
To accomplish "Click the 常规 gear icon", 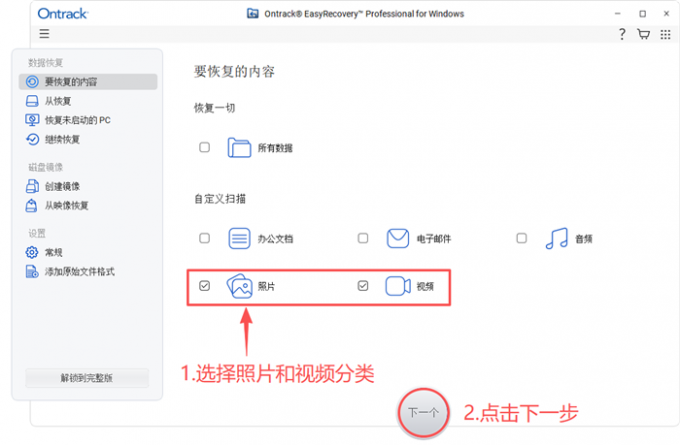I will (32, 252).
